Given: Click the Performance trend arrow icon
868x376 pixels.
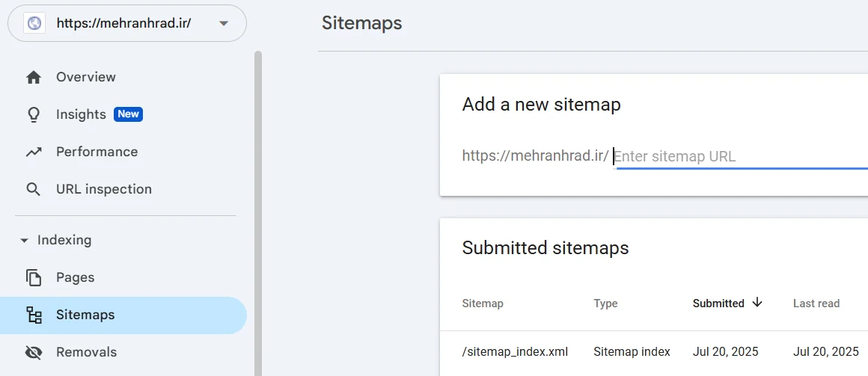Looking at the screenshot, I should pyautogui.click(x=33, y=152).
